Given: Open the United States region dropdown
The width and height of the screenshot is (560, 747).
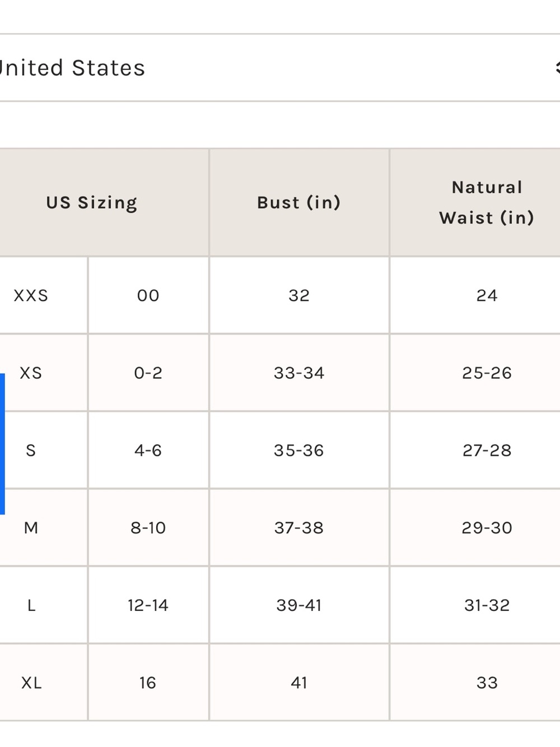Looking at the screenshot, I should click(280, 68).
